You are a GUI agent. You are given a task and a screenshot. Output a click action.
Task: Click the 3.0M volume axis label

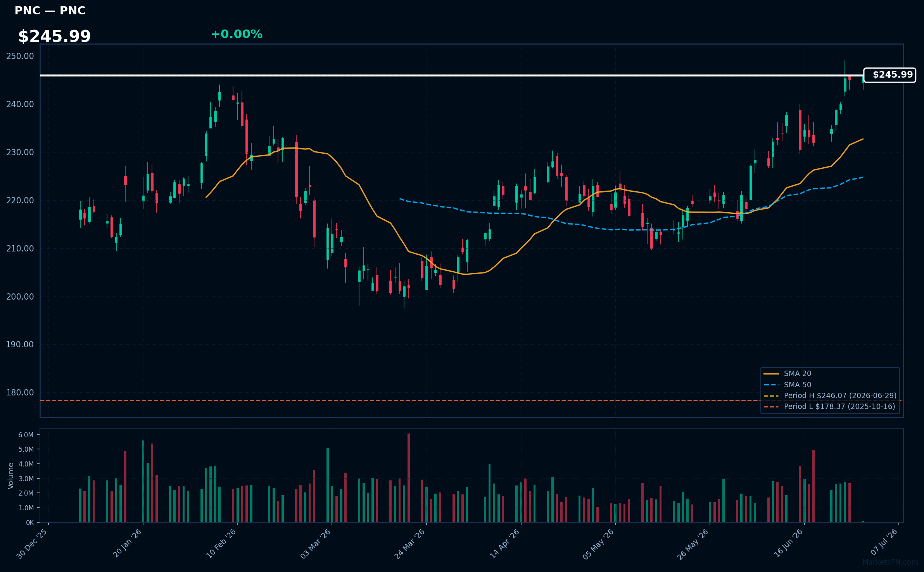pyautogui.click(x=26, y=479)
